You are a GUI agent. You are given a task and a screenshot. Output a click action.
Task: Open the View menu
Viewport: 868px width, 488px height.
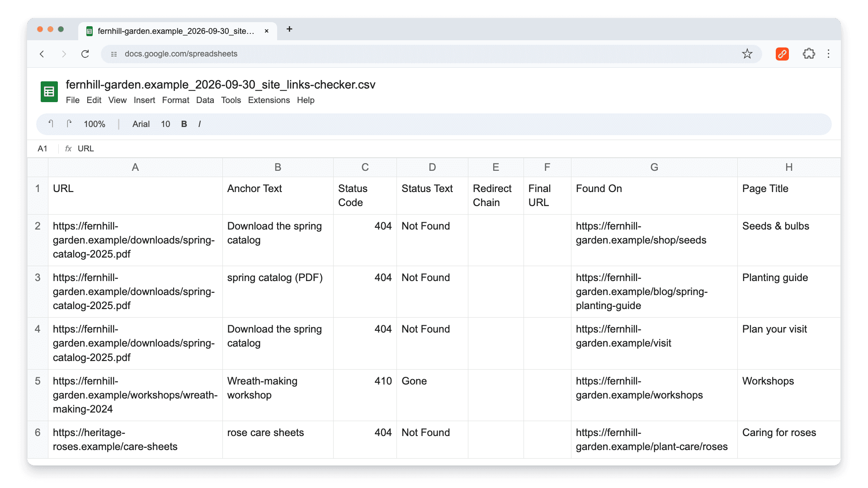(x=118, y=100)
